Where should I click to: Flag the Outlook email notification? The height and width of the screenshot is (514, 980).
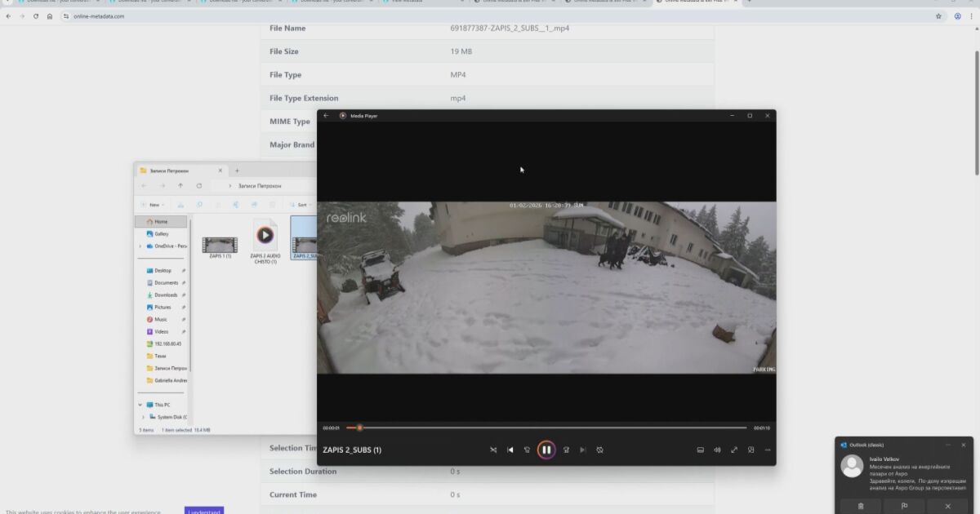pos(903,506)
